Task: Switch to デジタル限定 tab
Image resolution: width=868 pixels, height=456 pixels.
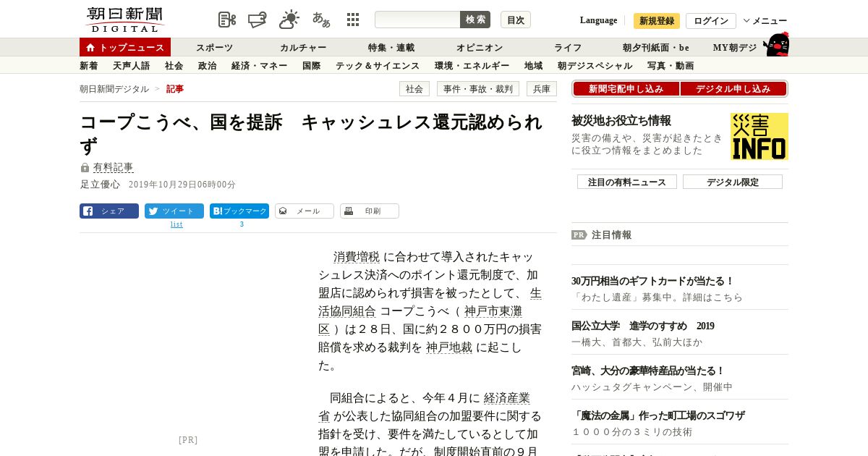Action: click(x=733, y=182)
